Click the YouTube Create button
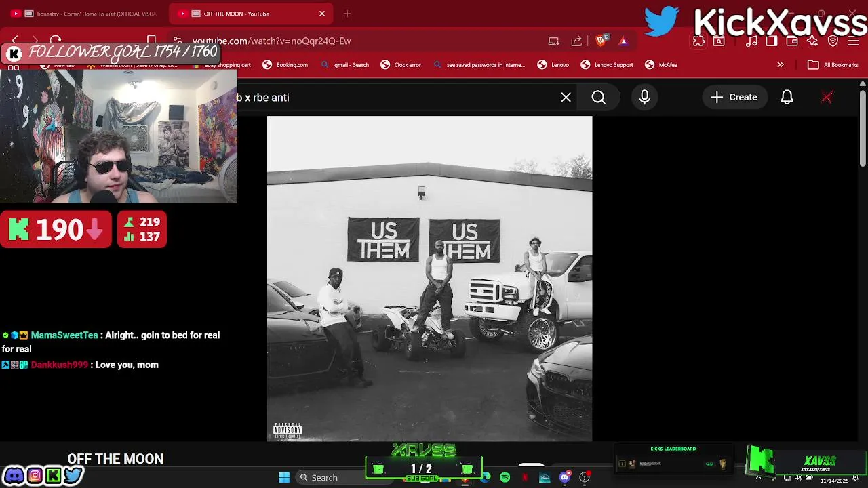 tap(734, 98)
